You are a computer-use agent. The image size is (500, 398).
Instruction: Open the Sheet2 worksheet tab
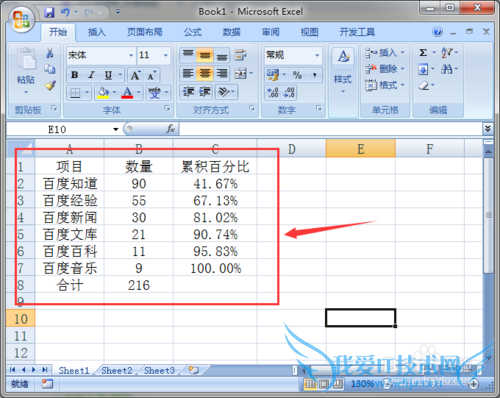(x=117, y=370)
